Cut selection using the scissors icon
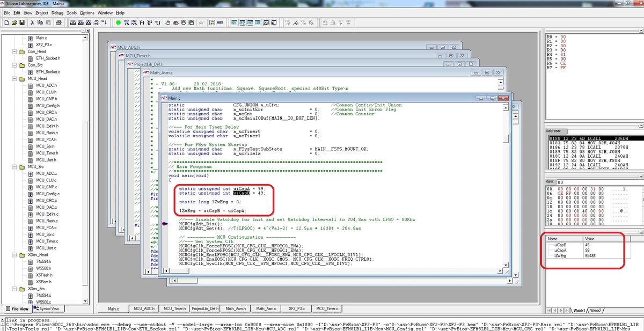 (32, 23)
